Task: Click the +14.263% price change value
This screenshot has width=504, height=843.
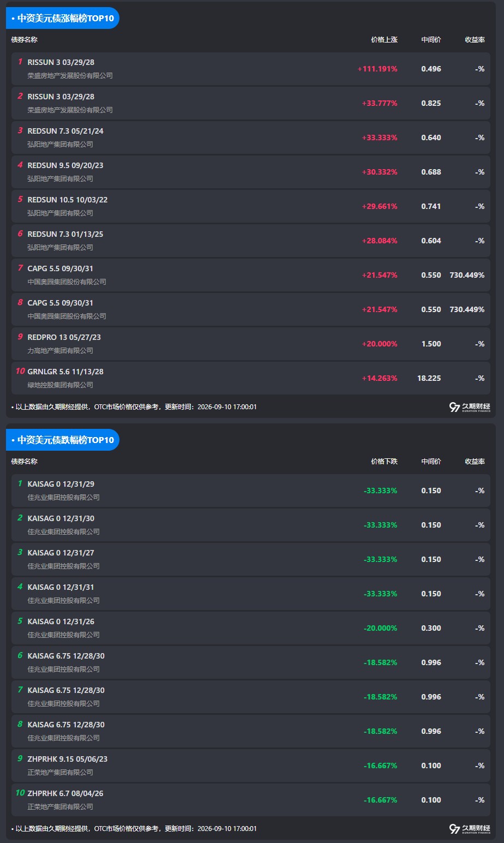Action: tap(380, 378)
